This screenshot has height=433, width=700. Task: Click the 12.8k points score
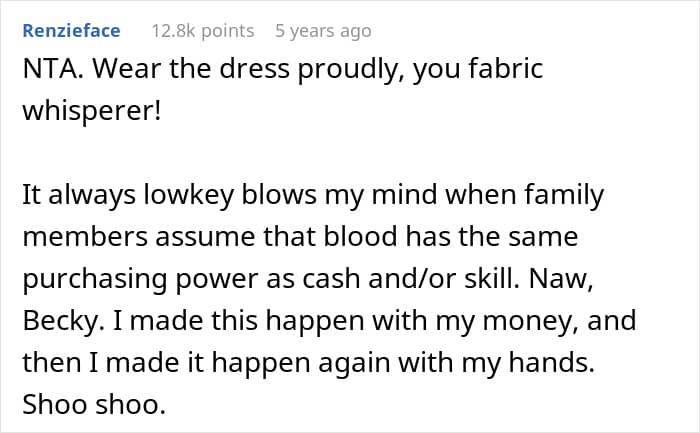[x=202, y=31]
